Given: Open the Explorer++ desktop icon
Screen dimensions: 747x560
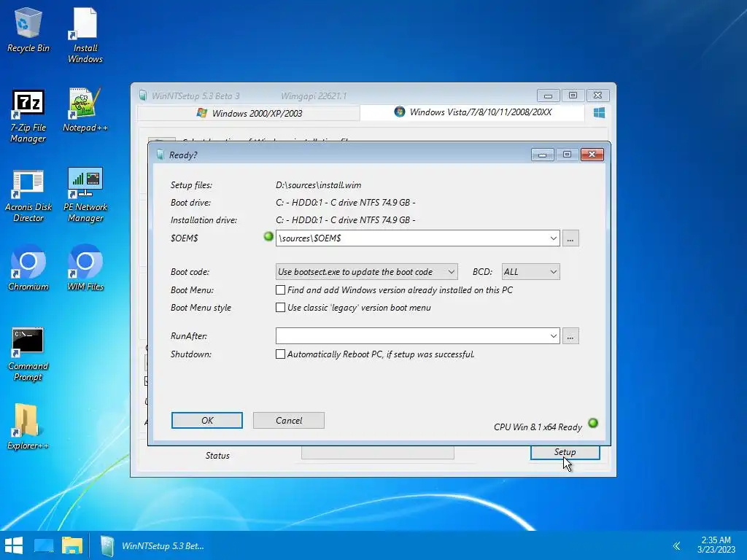Looking at the screenshot, I should coord(28,427).
